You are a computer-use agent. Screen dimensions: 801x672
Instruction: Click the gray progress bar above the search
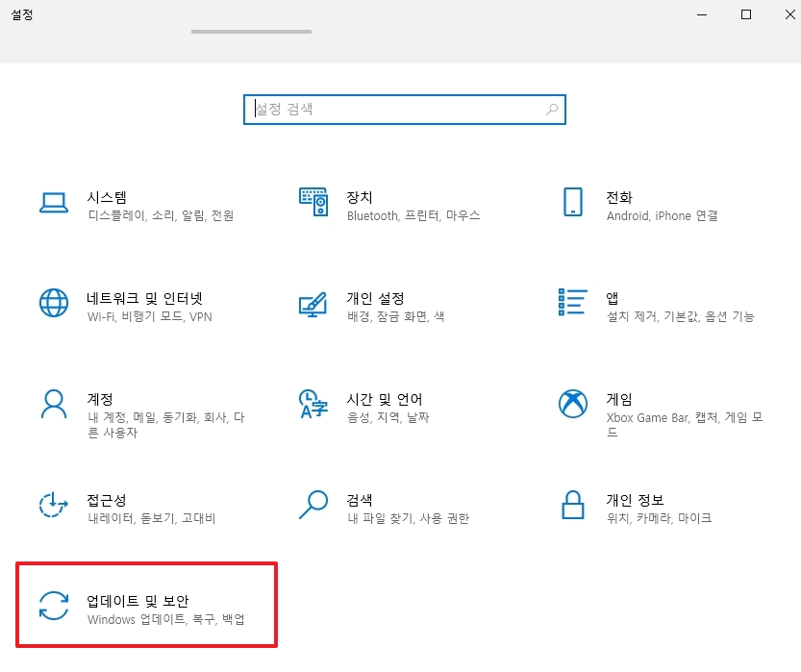tap(251, 30)
